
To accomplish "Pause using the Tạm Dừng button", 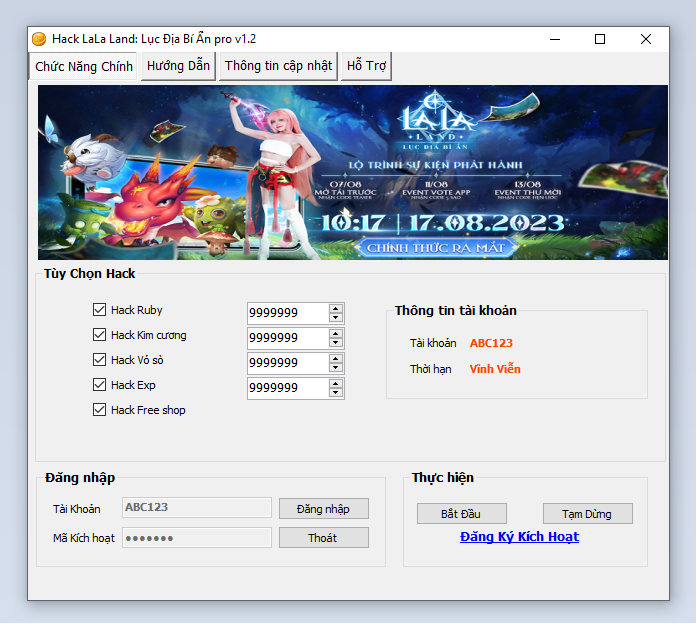I will (587, 514).
